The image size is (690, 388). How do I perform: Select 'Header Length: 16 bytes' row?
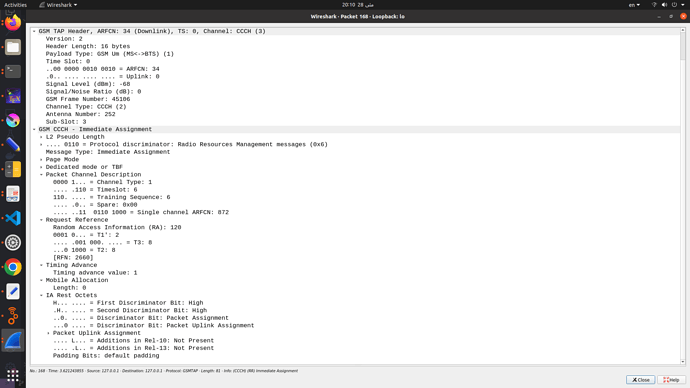click(355, 46)
